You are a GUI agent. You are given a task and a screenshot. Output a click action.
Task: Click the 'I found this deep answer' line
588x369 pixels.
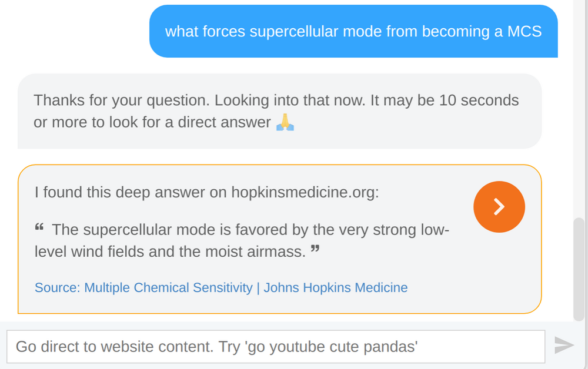206,192
